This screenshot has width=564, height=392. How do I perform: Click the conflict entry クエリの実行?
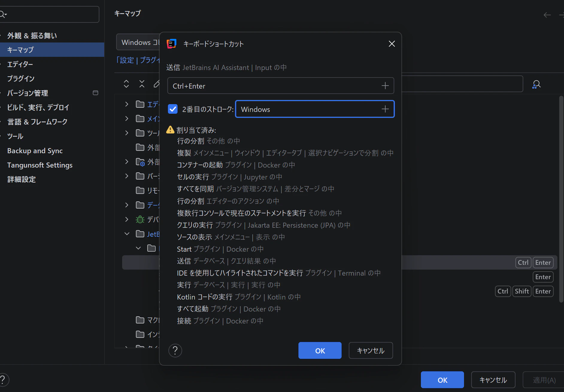click(263, 225)
